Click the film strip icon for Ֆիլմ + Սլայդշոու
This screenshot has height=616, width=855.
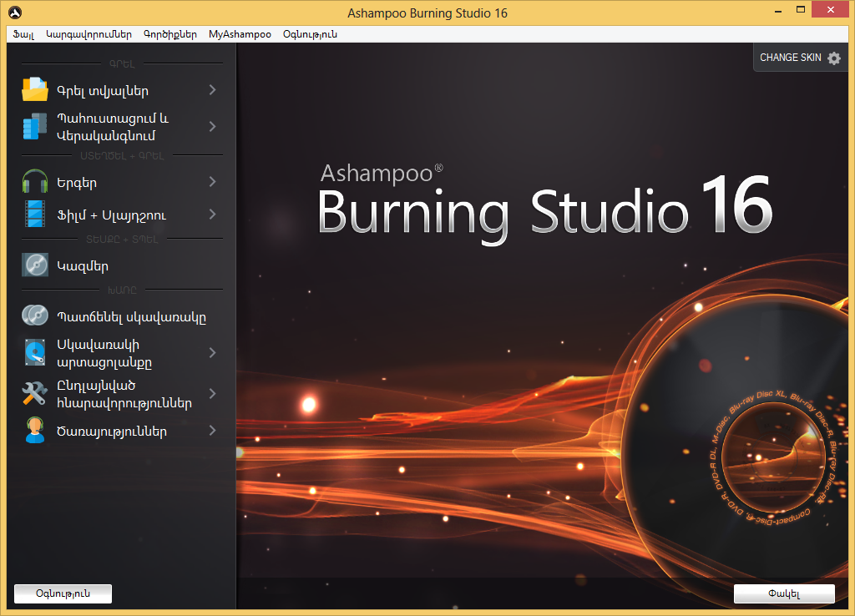pos(35,214)
